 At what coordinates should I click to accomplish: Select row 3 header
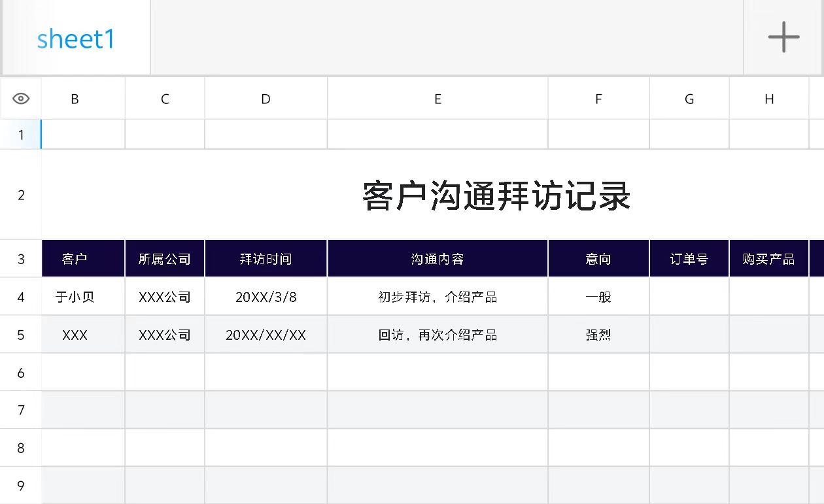(21, 259)
